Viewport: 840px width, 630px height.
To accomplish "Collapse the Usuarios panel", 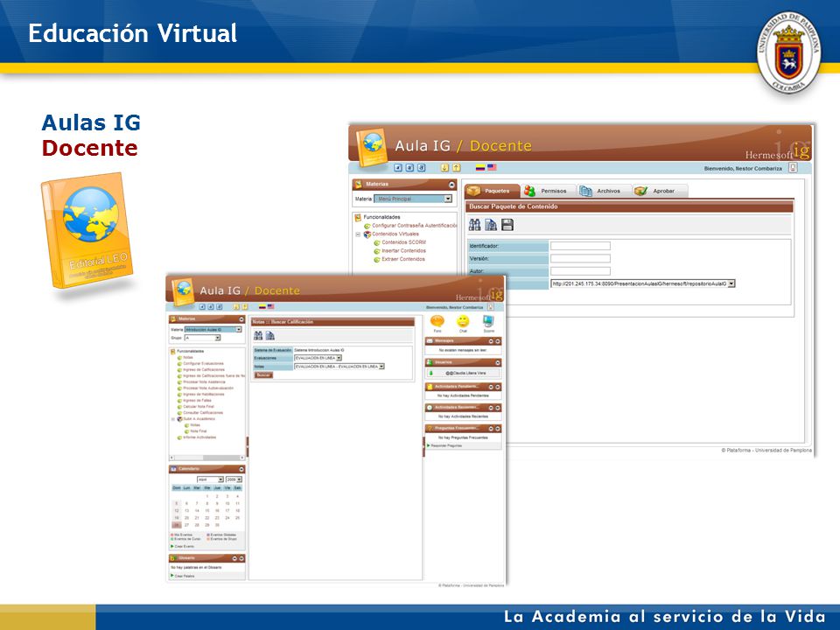I will pyautogui.click(x=498, y=362).
